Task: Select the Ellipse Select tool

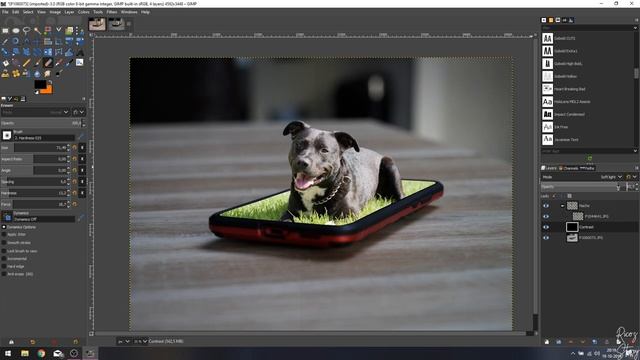Action: click(16, 31)
